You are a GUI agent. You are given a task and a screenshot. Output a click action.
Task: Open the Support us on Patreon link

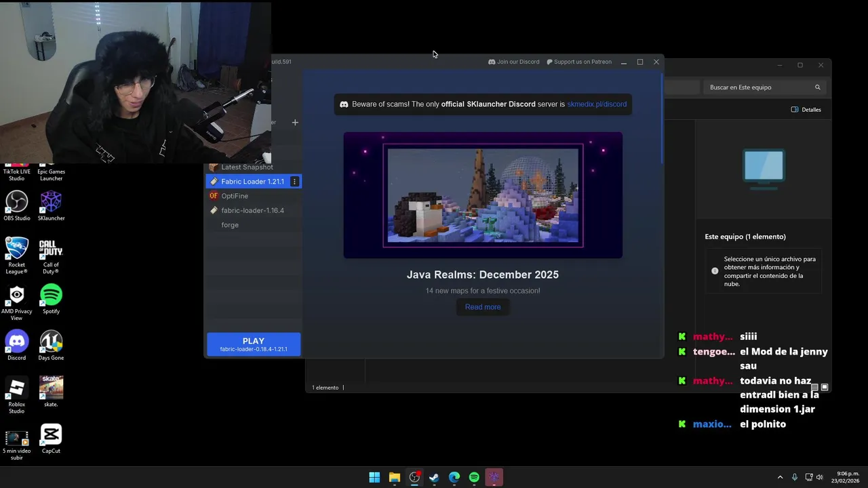[x=579, y=62]
